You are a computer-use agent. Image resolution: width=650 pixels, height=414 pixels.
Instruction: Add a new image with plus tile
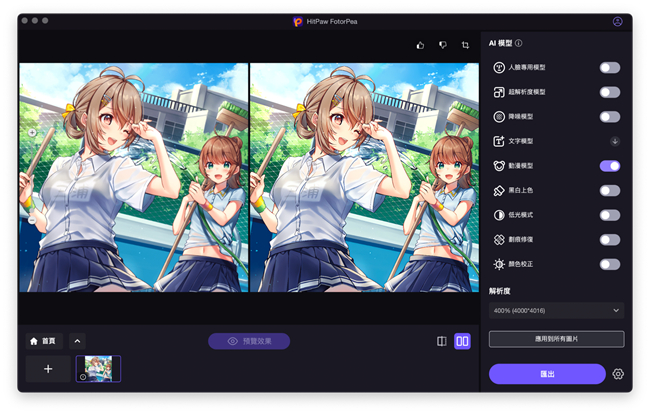[48, 369]
